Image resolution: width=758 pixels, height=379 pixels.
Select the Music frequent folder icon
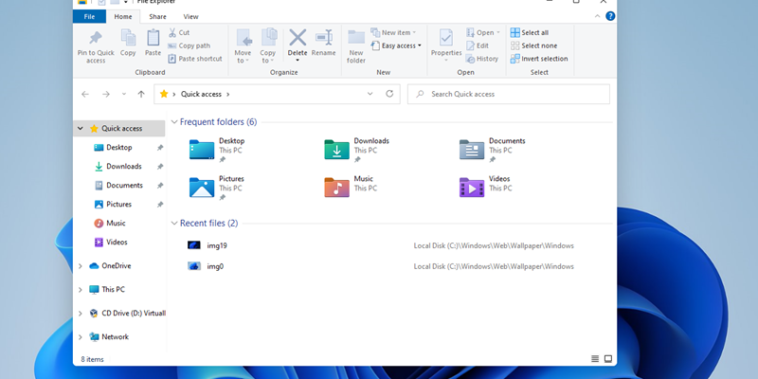(336, 187)
